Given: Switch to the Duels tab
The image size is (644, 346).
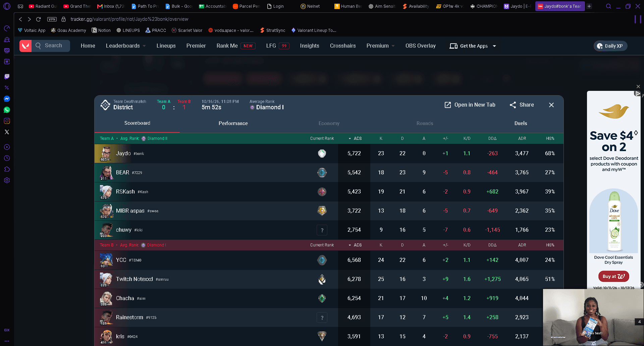Looking at the screenshot, I should [x=521, y=123].
